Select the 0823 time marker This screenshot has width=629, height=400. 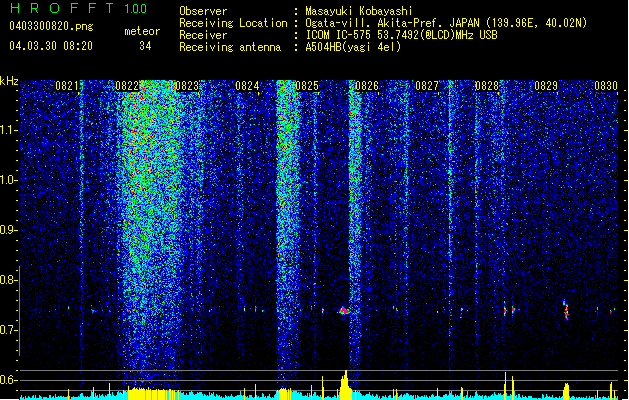(x=187, y=86)
